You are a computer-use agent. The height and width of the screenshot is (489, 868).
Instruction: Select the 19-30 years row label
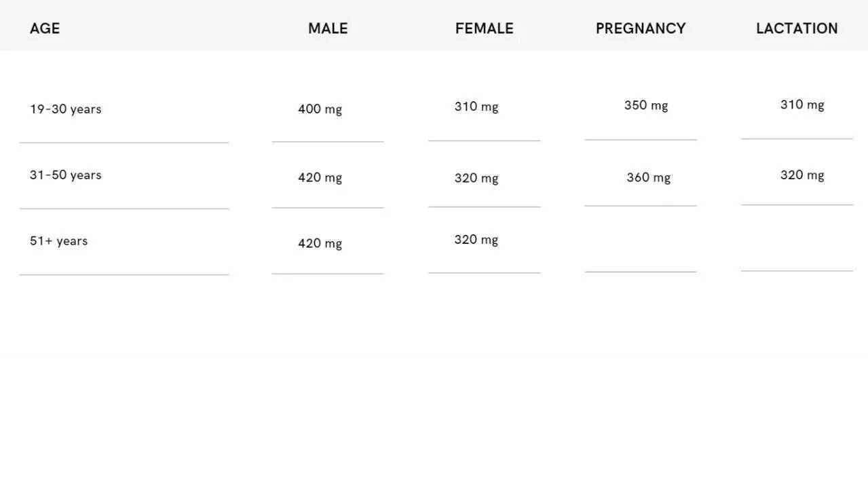click(x=65, y=109)
